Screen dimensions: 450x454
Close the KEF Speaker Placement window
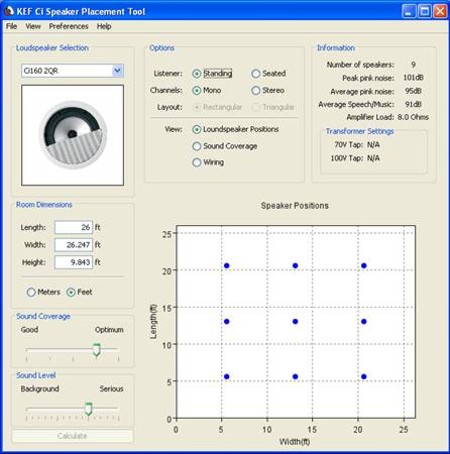tap(440, 11)
